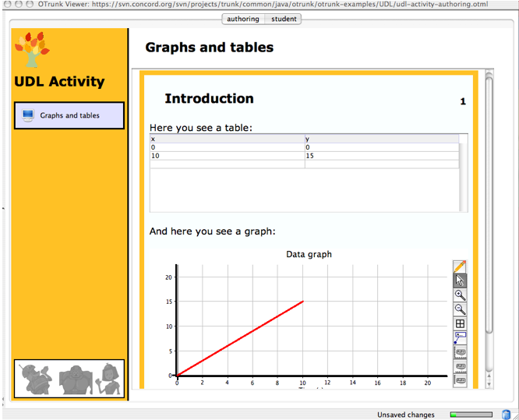
Task: Click the Introduction heading
Action: point(209,99)
